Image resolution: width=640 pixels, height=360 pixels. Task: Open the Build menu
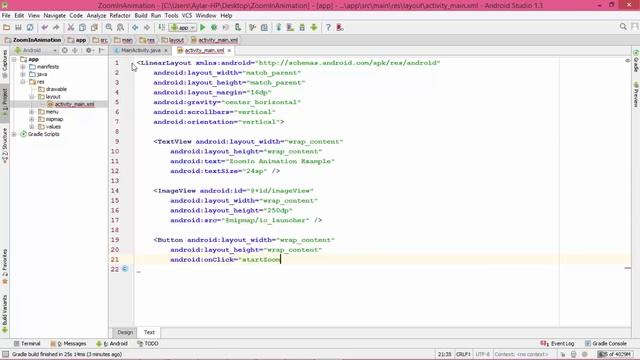click(141, 16)
